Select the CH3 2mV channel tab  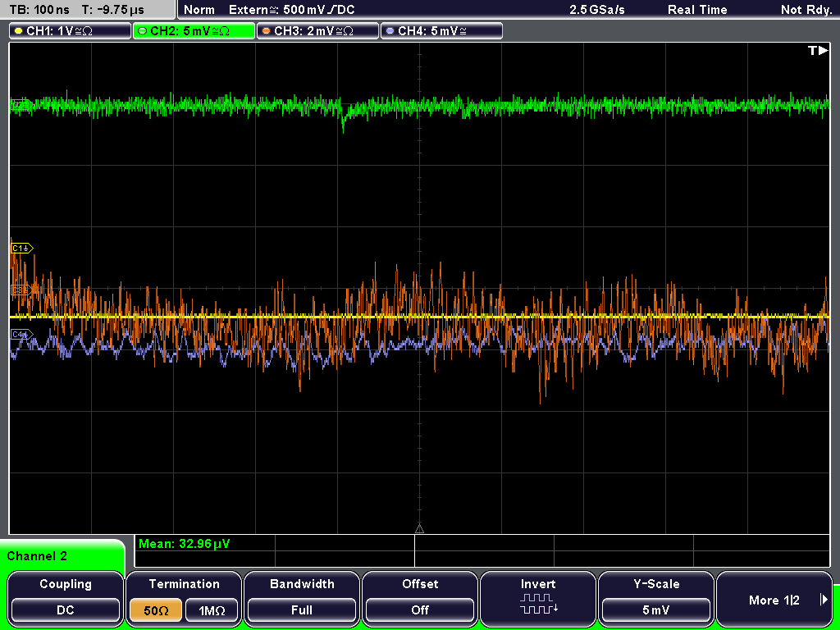point(317,31)
